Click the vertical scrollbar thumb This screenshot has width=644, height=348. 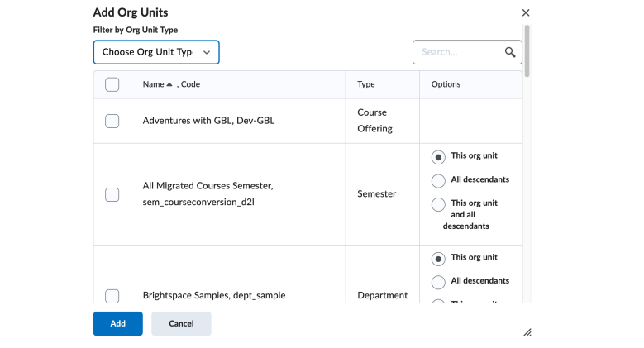tap(527, 50)
